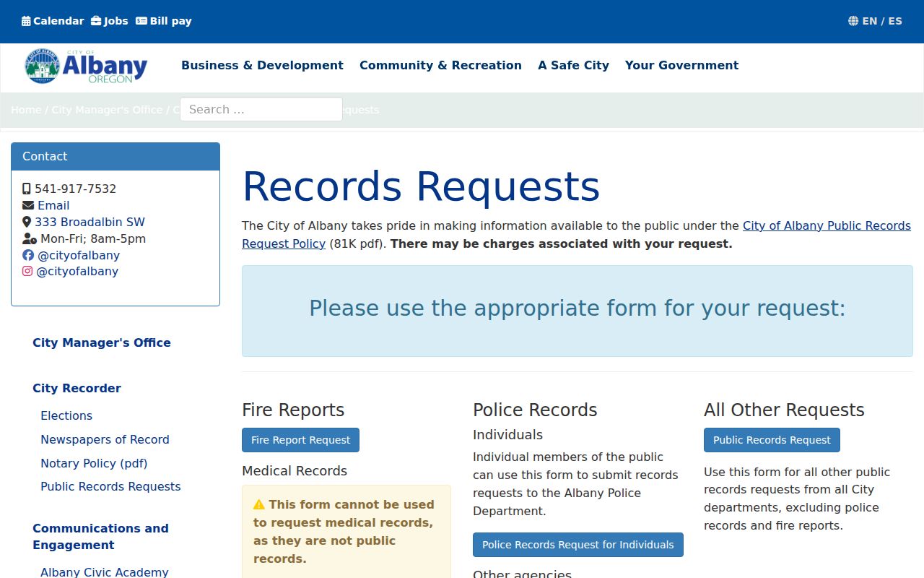The image size is (924, 578).
Task: Click Police Records Request for Individuals button
Action: click(x=578, y=545)
